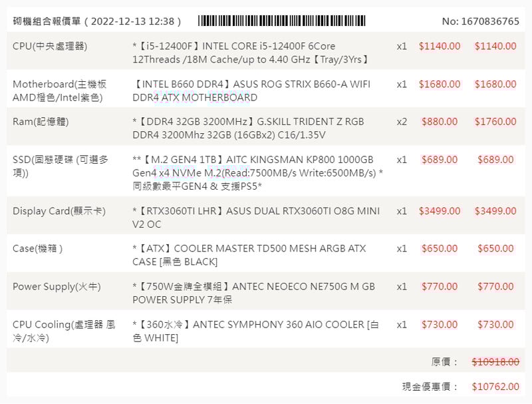Click the $1760.00 RAM subtotal

coord(495,122)
